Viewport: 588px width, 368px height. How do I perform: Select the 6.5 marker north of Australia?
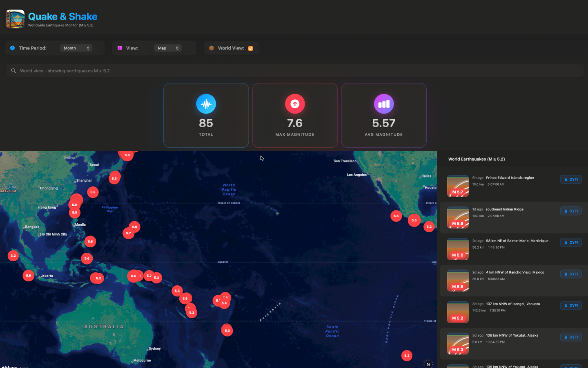tap(134, 276)
